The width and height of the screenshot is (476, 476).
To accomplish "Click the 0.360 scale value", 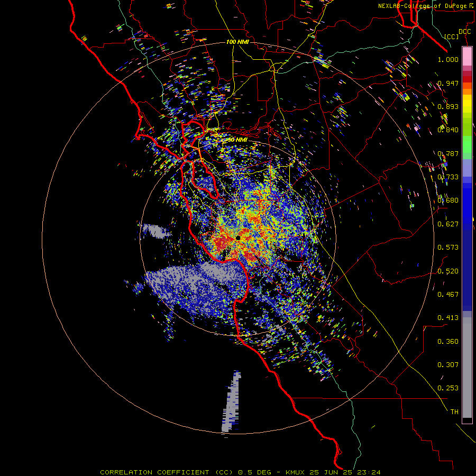I will point(448,342).
